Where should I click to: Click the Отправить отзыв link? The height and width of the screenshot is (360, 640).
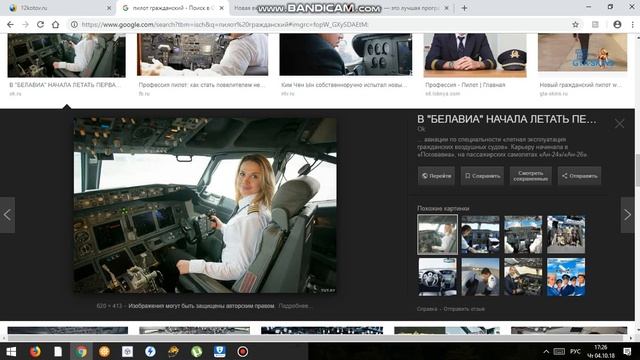464,309
